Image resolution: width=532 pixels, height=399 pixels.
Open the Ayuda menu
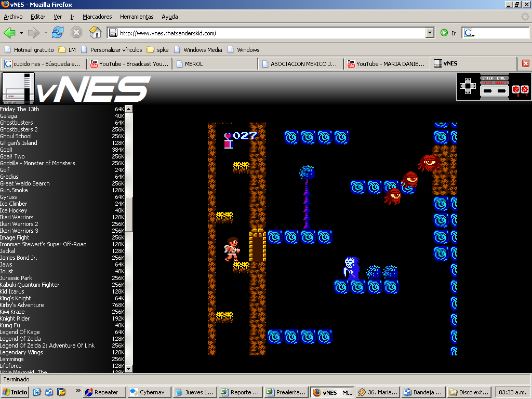[x=170, y=17]
